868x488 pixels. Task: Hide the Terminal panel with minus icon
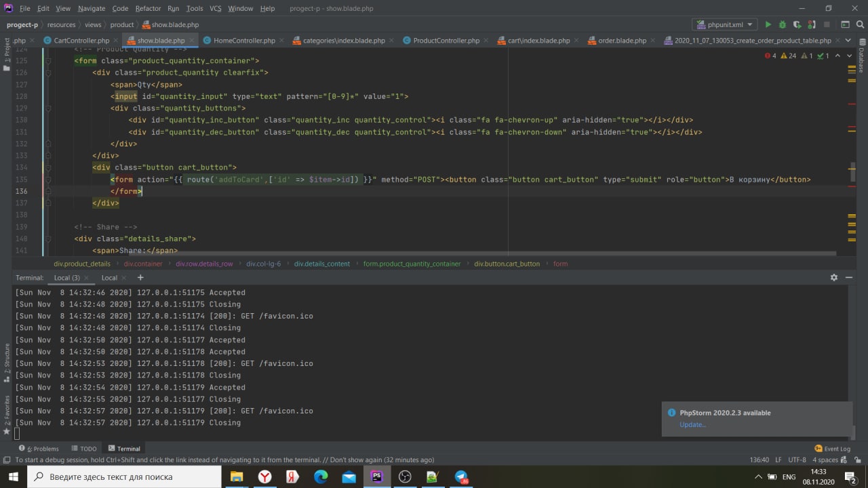point(849,277)
